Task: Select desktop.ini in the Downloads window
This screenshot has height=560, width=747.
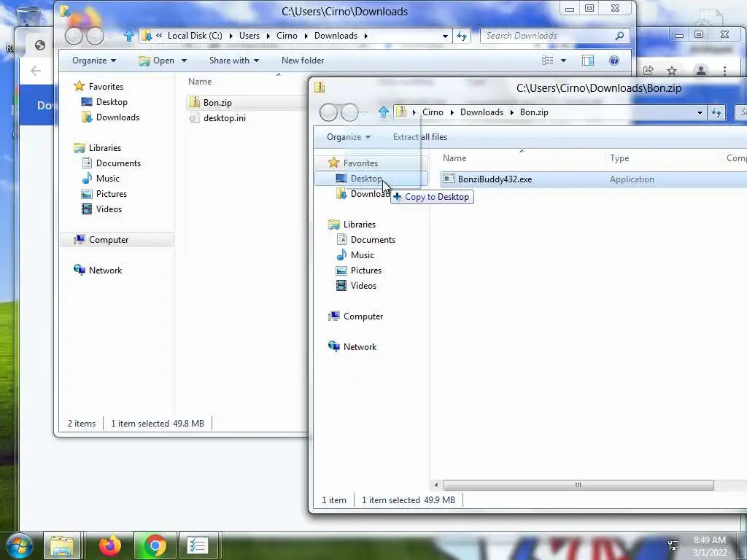Action: click(x=224, y=118)
